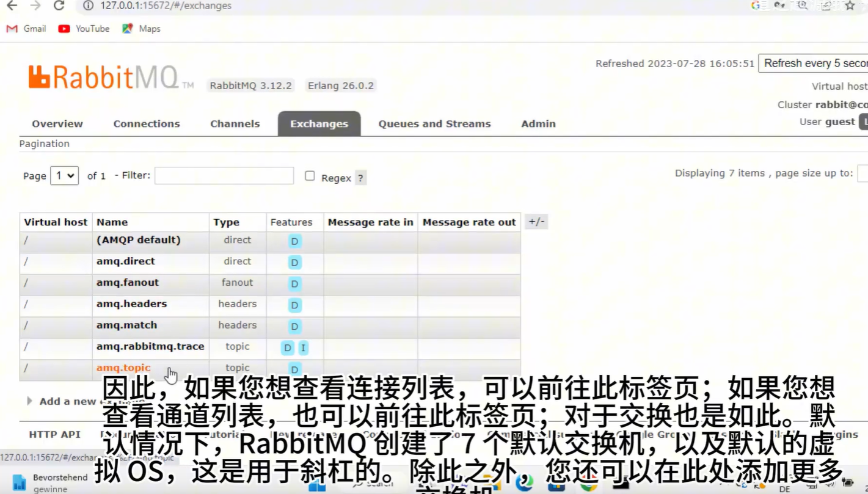868x494 pixels.
Task: Click the I badge on amq.rabbitmq.trace row
Action: (x=303, y=348)
